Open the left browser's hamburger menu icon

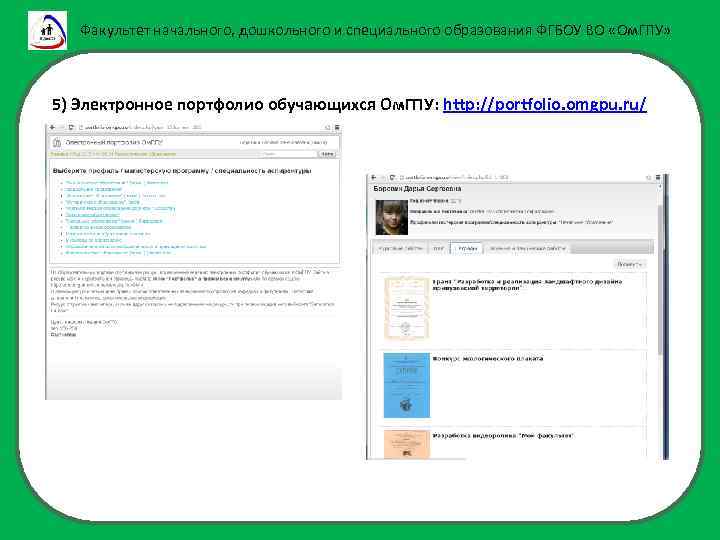coord(337,127)
